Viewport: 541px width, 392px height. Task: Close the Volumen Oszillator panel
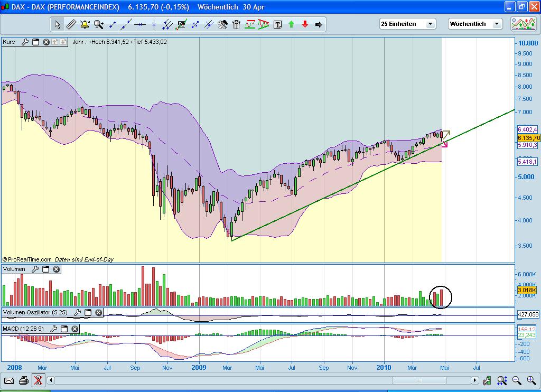click(x=98, y=313)
